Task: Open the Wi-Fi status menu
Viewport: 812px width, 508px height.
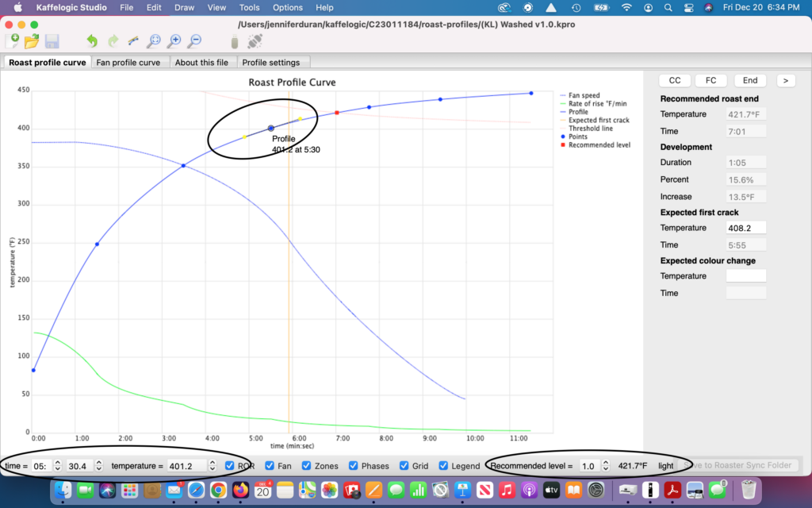Action: coord(626,8)
